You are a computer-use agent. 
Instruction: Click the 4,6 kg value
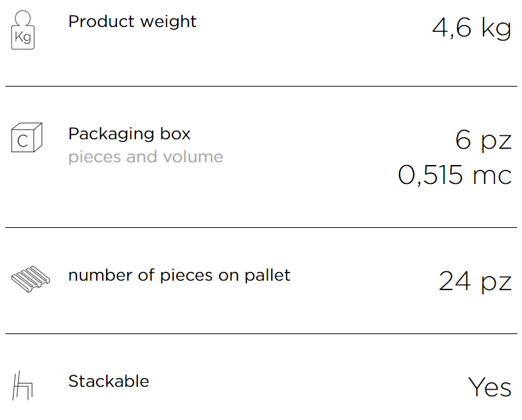[472, 28]
